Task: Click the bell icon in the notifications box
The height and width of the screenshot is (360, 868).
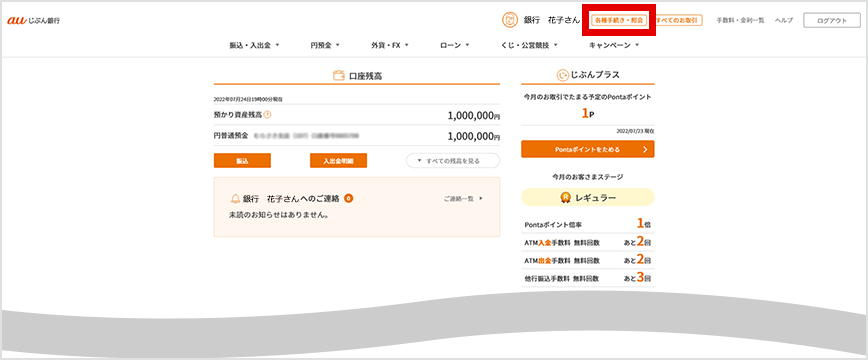Action: 235,199
